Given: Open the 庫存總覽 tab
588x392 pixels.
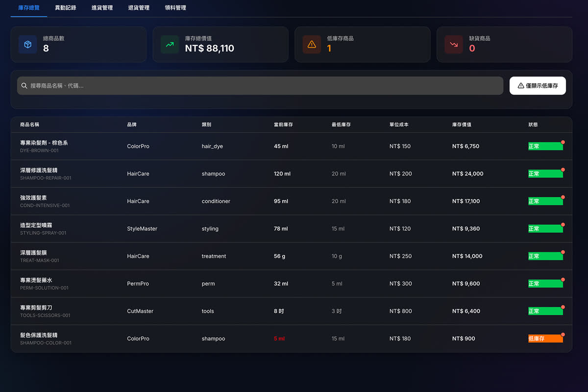Looking at the screenshot, I should click(29, 8).
